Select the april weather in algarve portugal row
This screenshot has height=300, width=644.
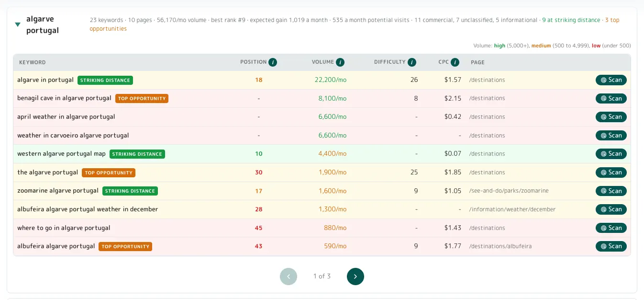coord(322,117)
